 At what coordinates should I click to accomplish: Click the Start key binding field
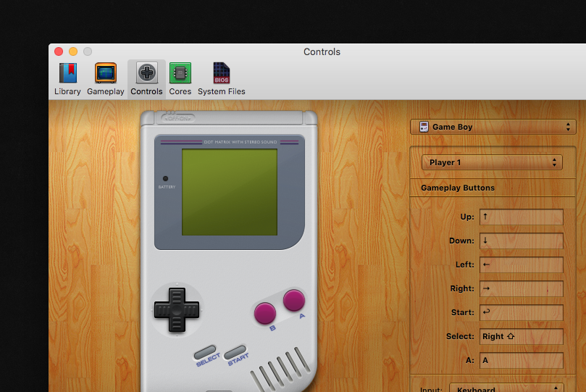522,312
